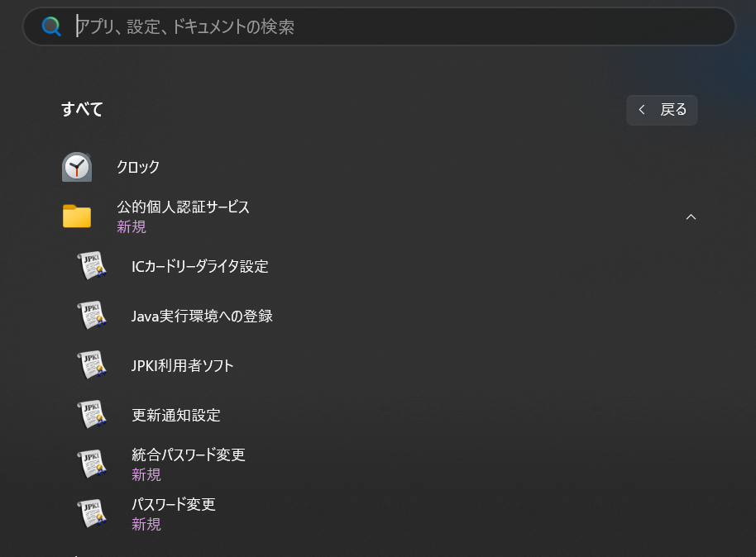Click the search magnifier icon
This screenshot has width=756, height=557.
(x=51, y=26)
